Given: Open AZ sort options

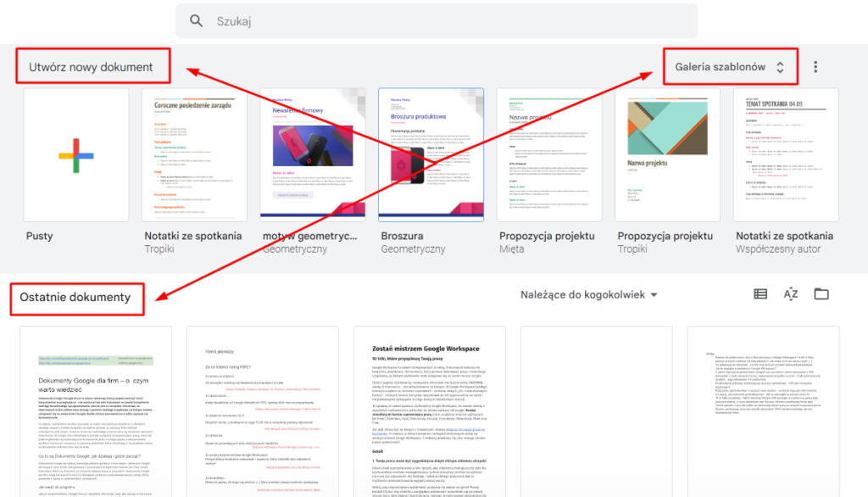Looking at the screenshot, I should [791, 294].
